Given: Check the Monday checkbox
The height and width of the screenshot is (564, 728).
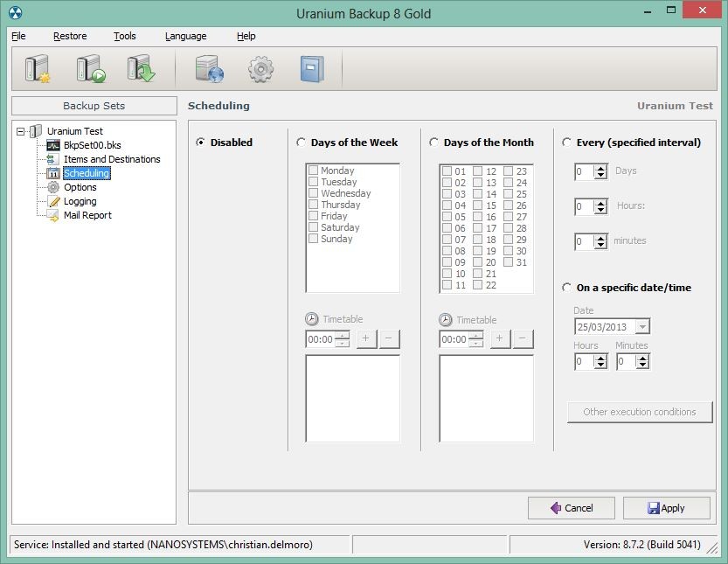Looking at the screenshot, I should pyautogui.click(x=314, y=170).
